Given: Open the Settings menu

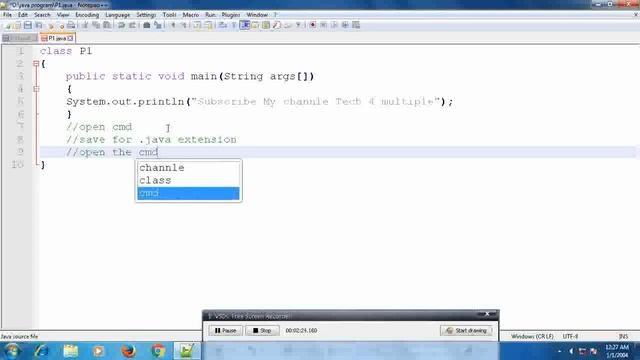Looking at the screenshot, I should tap(146, 15).
